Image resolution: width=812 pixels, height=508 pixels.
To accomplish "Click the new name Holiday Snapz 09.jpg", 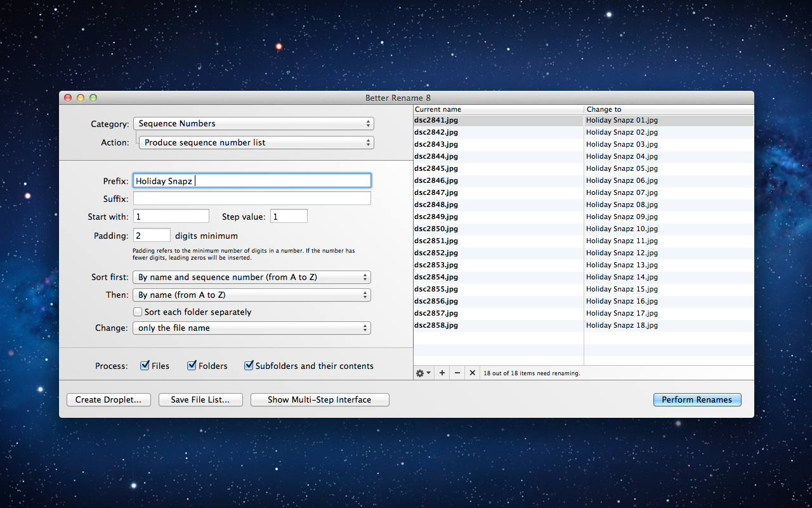I will tap(622, 217).
